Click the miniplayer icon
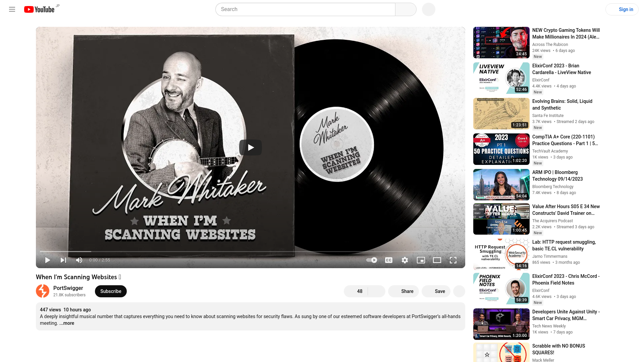The height and width of the screenshot is (362, 644). [x=421, y=260]
